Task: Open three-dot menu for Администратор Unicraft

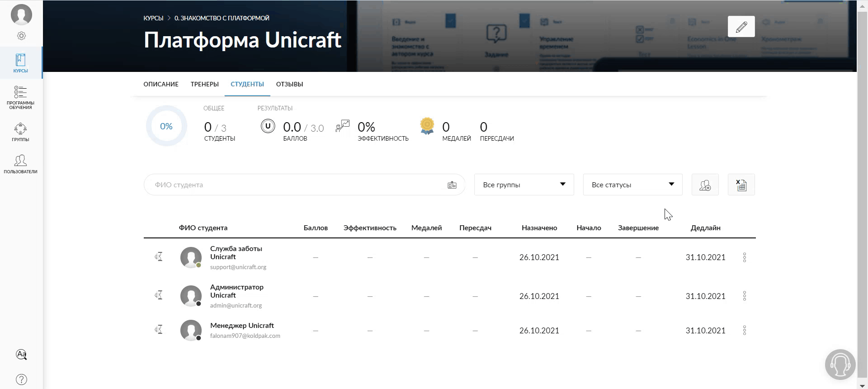Action: [x=745, y=296]
